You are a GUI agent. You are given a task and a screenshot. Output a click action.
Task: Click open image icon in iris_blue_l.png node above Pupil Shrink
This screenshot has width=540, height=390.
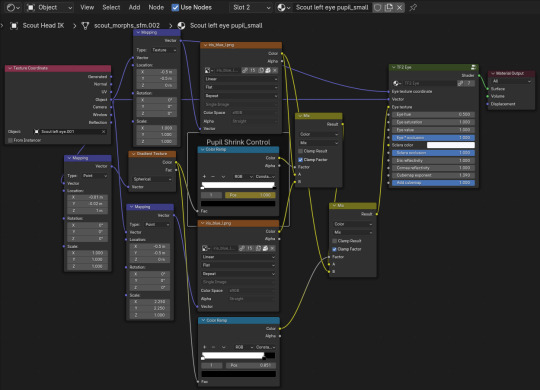(x=268, y=70)
